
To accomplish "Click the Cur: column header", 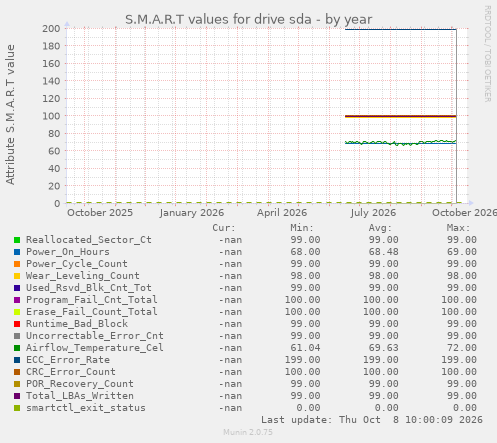I will pyautogui.click(x=224, y=228).
